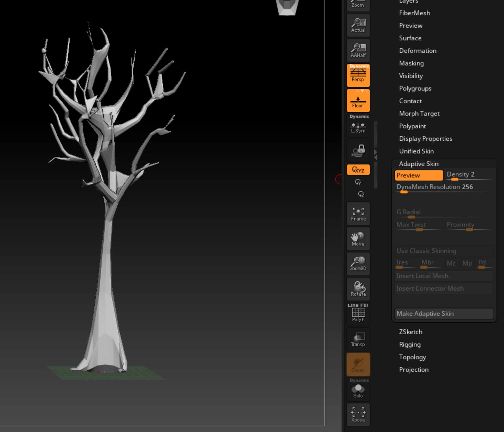Expand the Deformation subpalette
Screen dimensions: 504x432
point(418,51)
